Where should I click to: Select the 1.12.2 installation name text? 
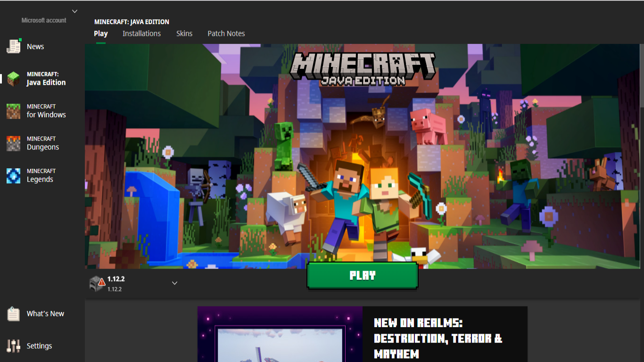[116, 279]
